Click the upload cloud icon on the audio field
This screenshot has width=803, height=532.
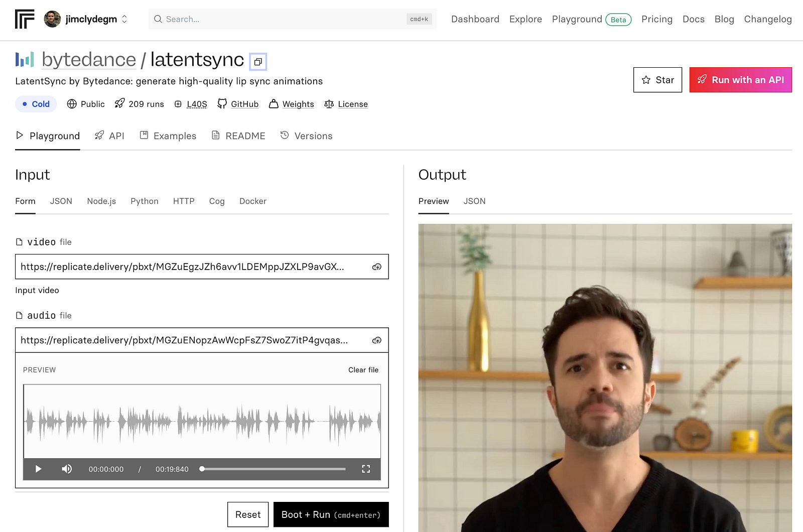tap(376, 340)
